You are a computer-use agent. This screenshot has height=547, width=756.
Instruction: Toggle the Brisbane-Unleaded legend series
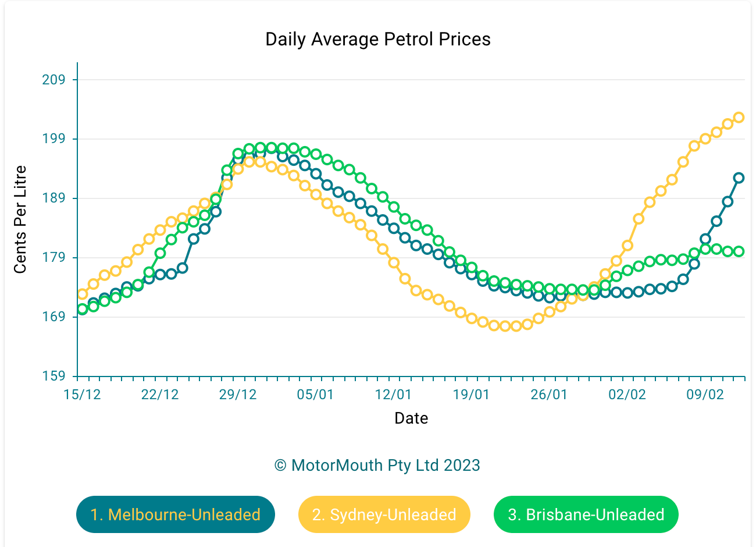click(586, 514)
